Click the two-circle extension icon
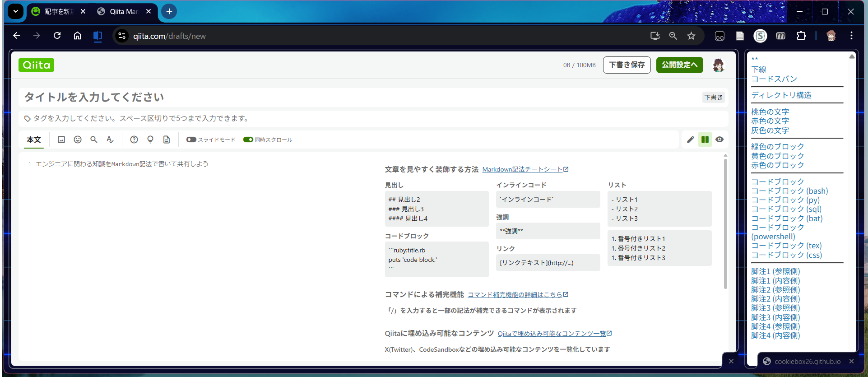Image resolution: width=868 pixels, height=377 pixels. (x=719, y=36)
